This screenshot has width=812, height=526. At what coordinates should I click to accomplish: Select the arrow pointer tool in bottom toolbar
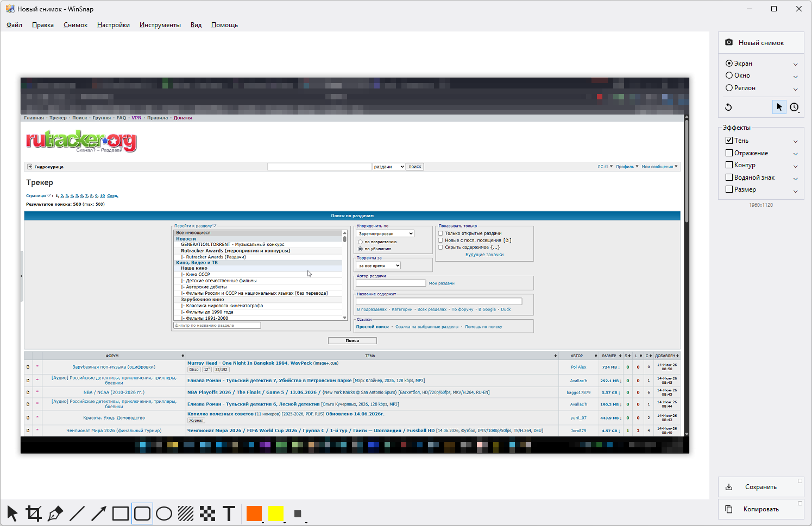pyautogui.click(x=12, y=514)
